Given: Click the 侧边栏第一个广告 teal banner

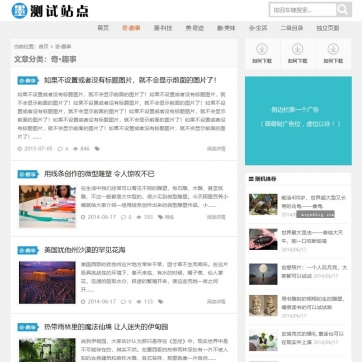Looking at the screenshot, I should click(298, 121).
